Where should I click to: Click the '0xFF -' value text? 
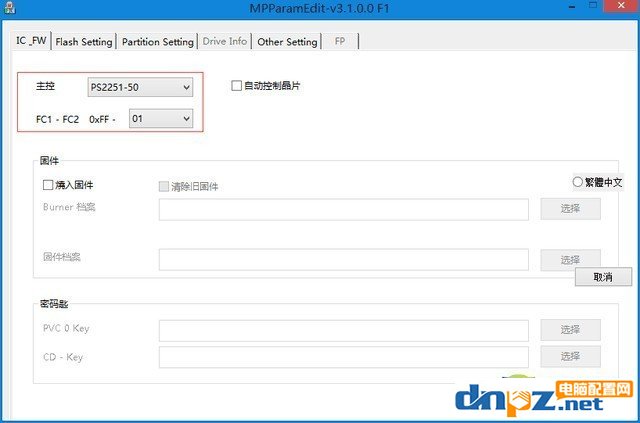pyautogui.click(x=102, y=119)
